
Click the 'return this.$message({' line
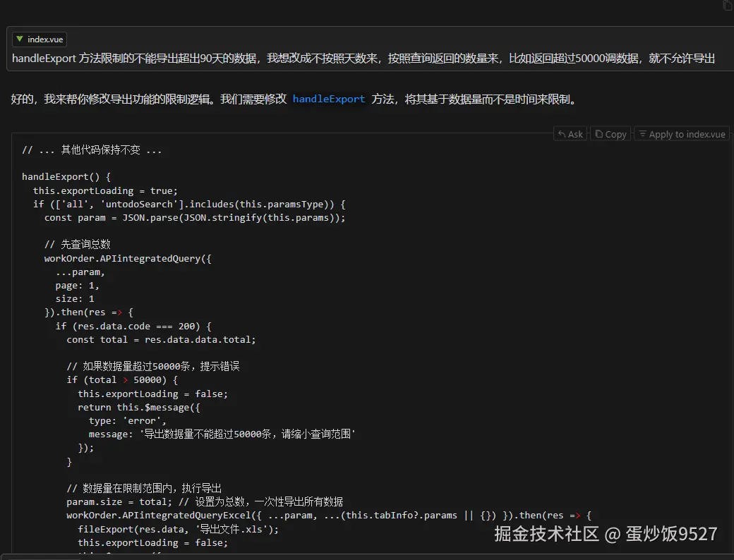point(139,408)
